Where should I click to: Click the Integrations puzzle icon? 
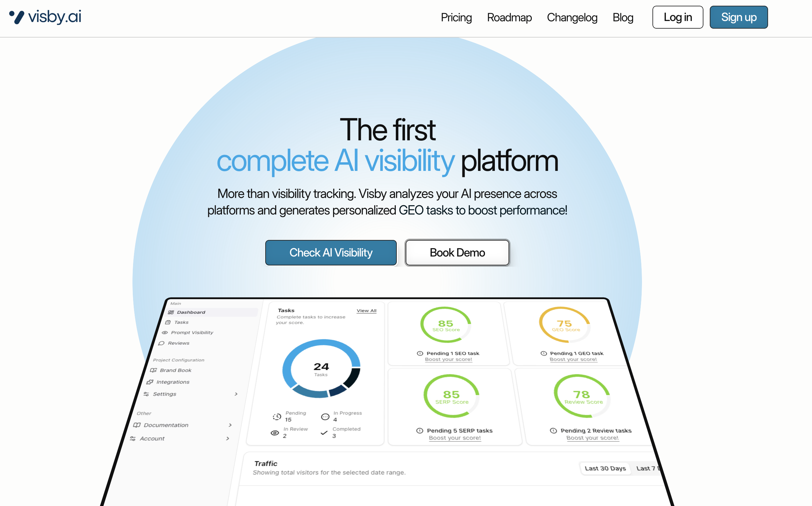pyautogui.click(x=150, y=382)
